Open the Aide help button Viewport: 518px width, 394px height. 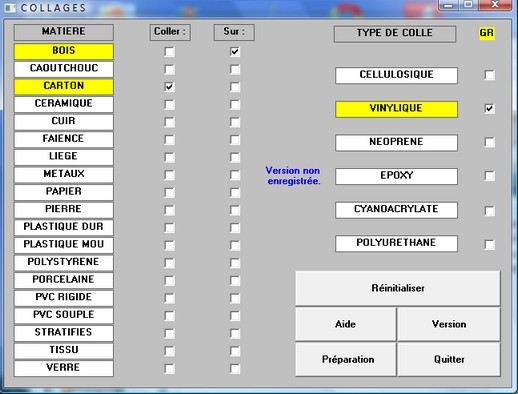pos(346,324)
